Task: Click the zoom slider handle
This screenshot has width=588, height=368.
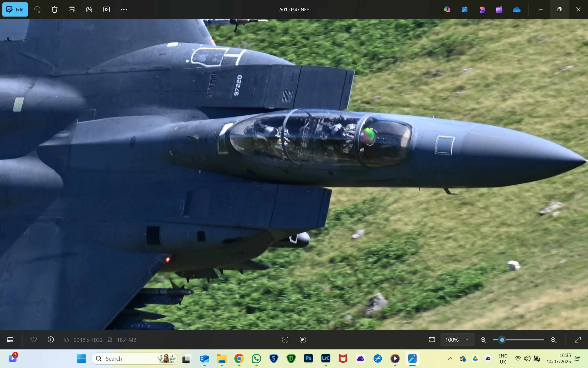Action: click(502, 340)
